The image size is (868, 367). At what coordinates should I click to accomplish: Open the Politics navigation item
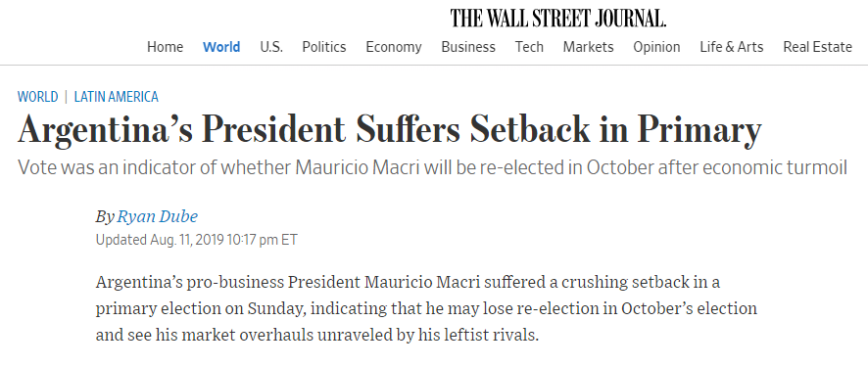tap(324, 47)
